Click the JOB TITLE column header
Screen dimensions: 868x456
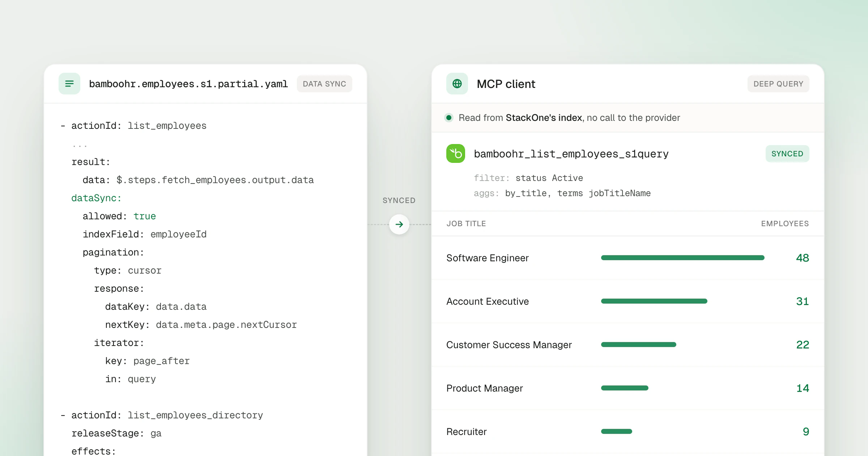(x=466, y=224)
